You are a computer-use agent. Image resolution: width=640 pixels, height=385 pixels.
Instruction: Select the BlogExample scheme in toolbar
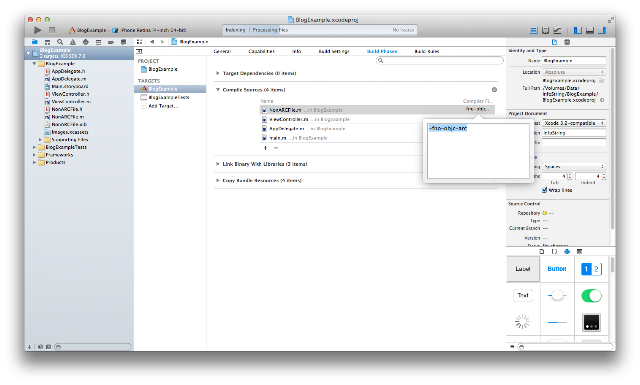click(87, 30)
